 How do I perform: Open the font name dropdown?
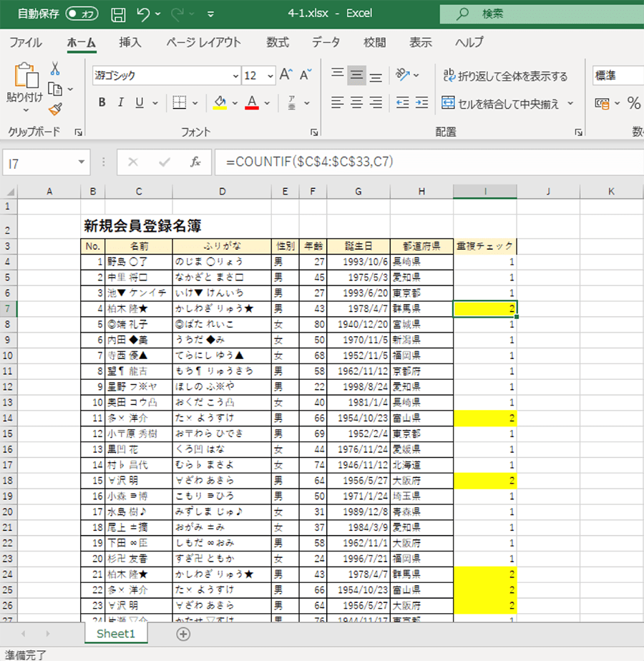236,76
